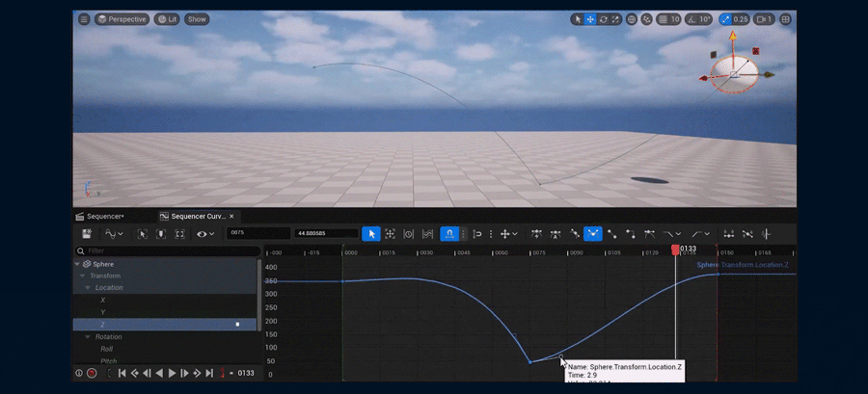Set selected keys to user tangent mode
This screenshot has width=868, height=394.
(x=575, y=234)
